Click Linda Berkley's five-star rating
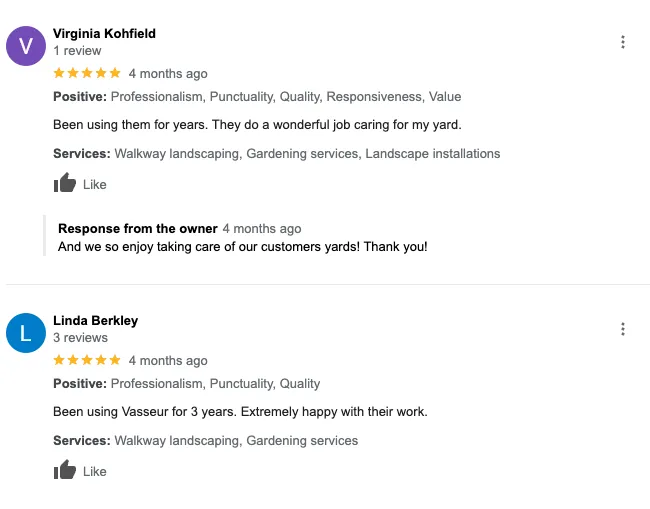The height and width of the screenshot is (509, 650). coord(87,360)
